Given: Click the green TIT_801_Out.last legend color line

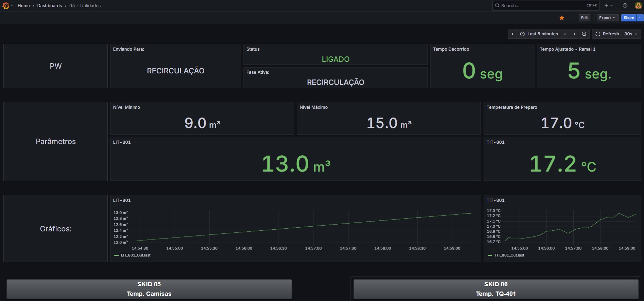Looking at the screenshot, I should coord(490,255).
